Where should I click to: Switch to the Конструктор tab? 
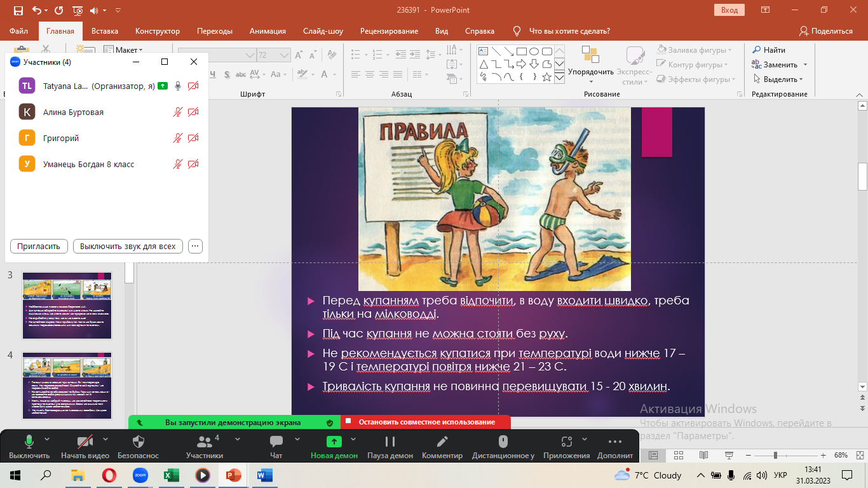[x=158, y=31]
